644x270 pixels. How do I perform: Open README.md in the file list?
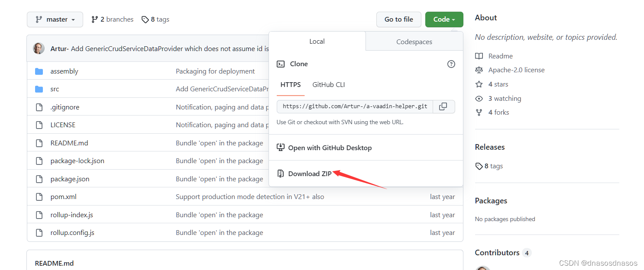[69, 143]
